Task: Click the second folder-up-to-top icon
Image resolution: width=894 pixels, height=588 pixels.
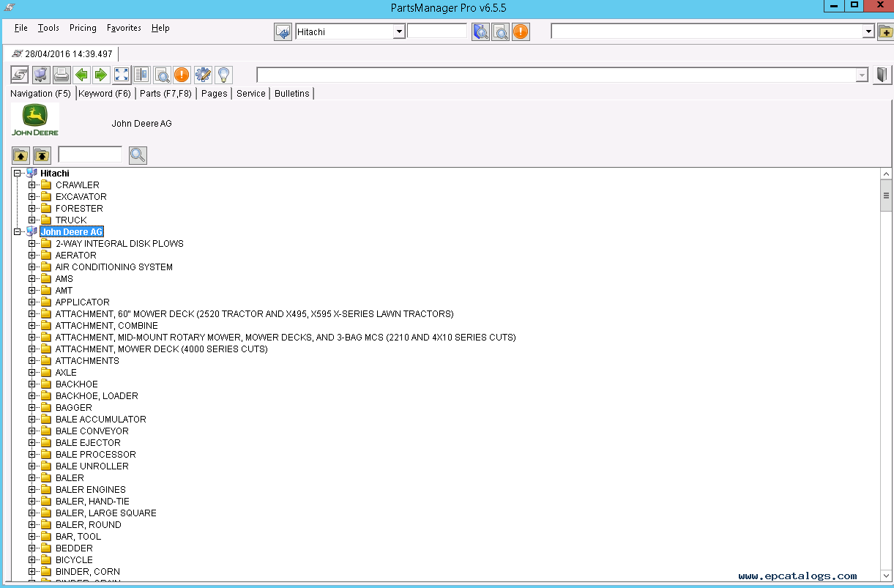Action: click(42, 155)
